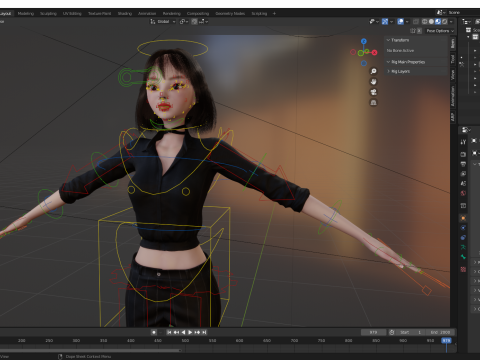This screenshot has height=360, width=480.
Task: Click the Start frame field
Action: click(x=411, y=332)
